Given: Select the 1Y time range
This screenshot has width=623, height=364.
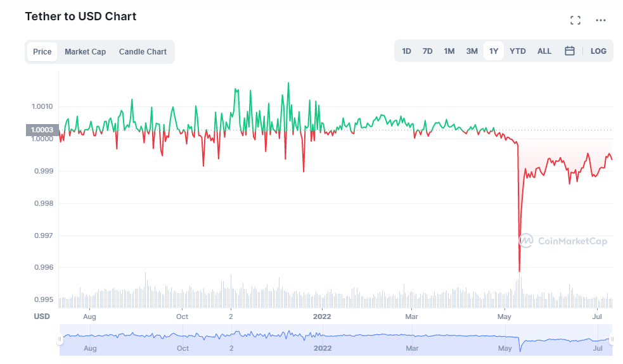Looking at the screenshot, I should (x=494, y=51).
